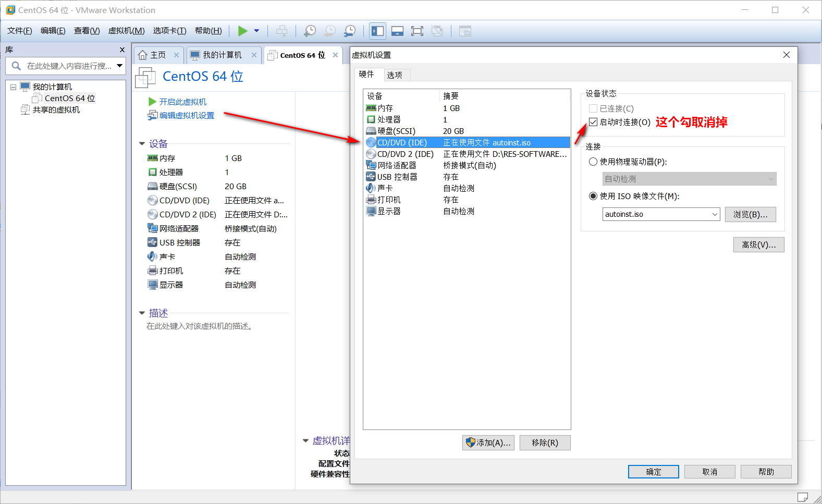Click the take snapshot clock icon
This screenshot has width=822, height=504.
tap(310, 31)
